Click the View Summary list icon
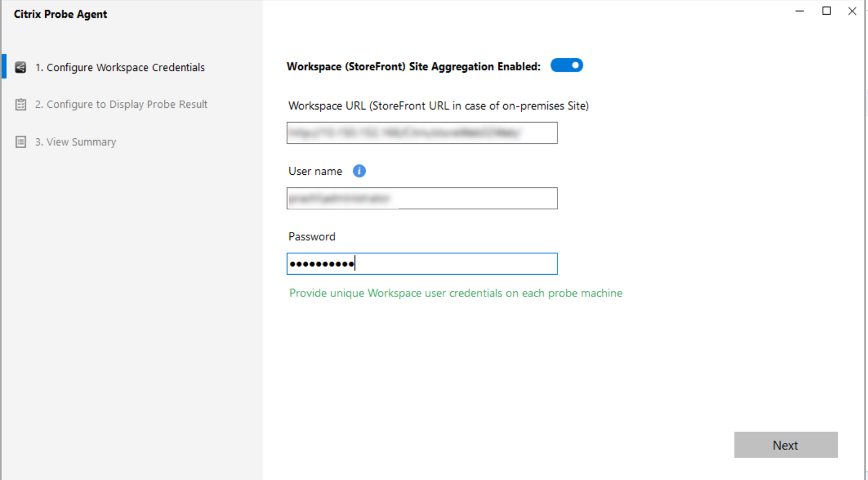This screenshot has width=868, height=480. click(21, 142)
